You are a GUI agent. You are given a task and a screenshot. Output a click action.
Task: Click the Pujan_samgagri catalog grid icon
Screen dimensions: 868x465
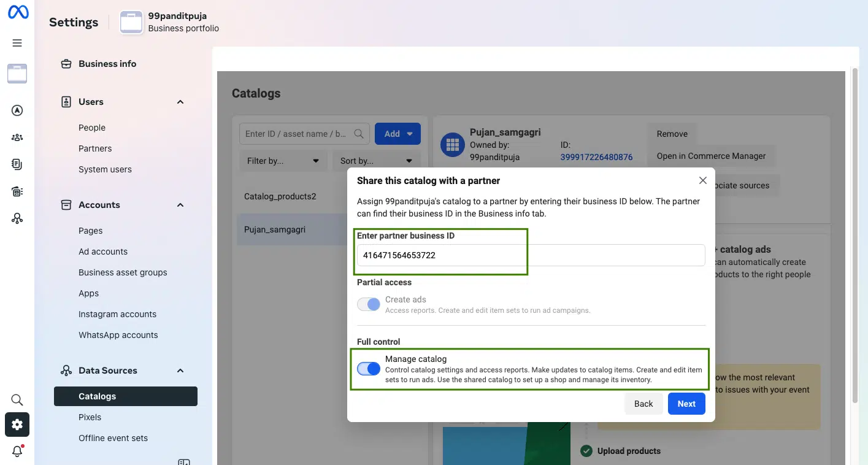click(x=453, y=145)
